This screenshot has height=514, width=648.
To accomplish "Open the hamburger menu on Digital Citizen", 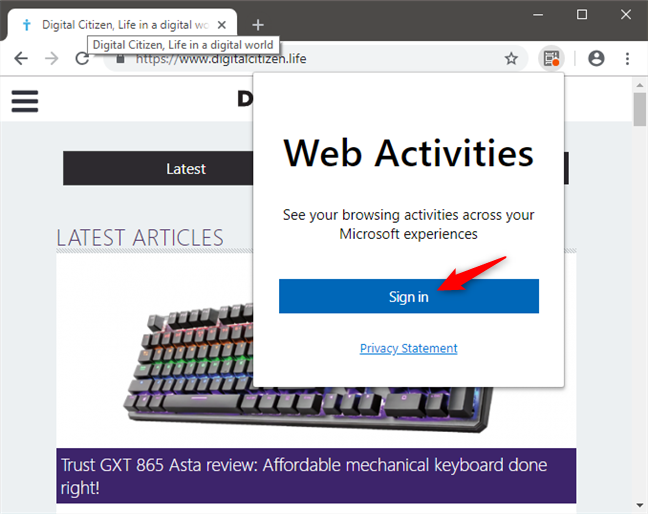I will (x=25, y=101).
